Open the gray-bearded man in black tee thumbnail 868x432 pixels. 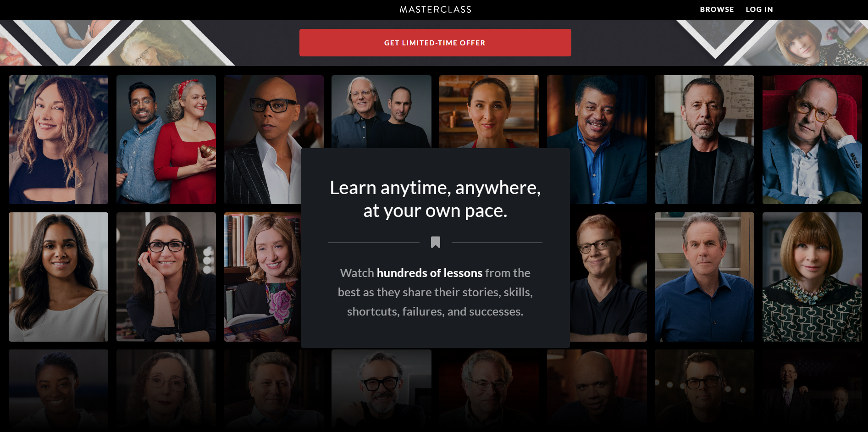tap(704, 139)
